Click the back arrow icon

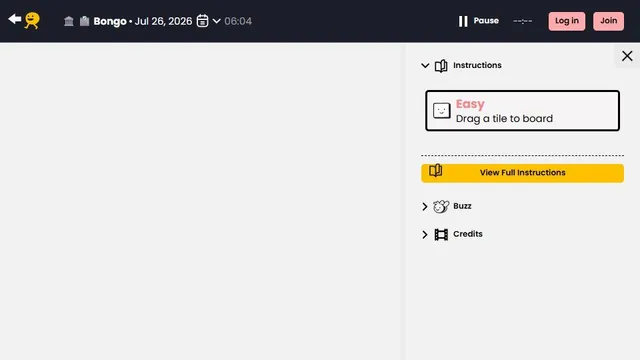coord(15,19)
